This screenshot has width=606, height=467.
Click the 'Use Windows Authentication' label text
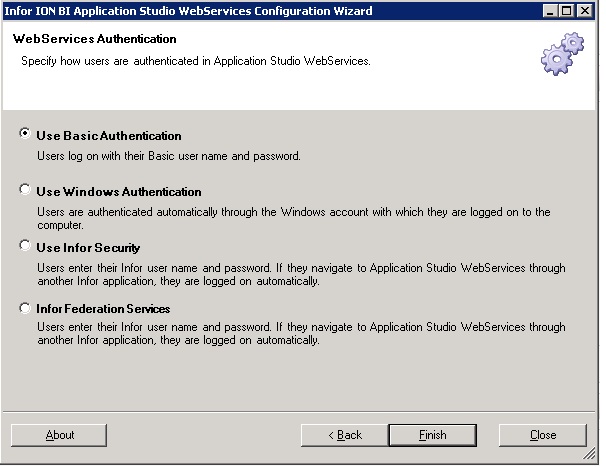(x=119, y=191)
